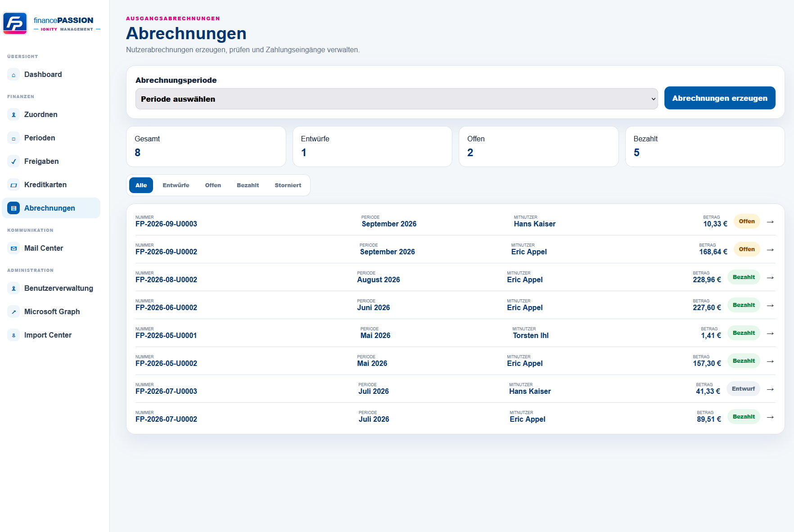Click Bezahlt badge for August 2026

pos(744,277)
